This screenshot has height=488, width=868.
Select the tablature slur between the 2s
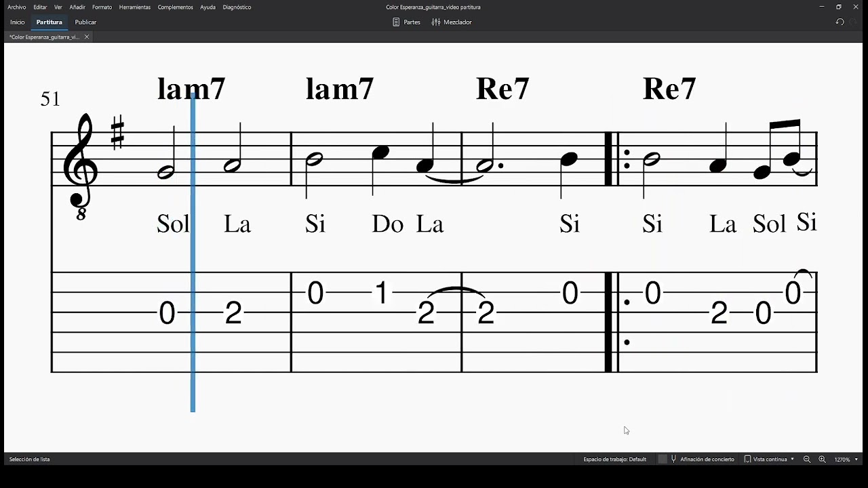[456, 292]
